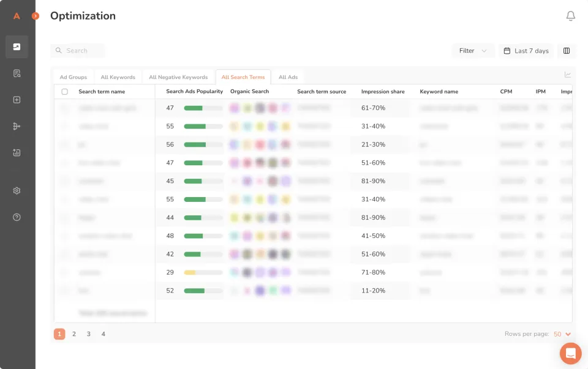Go to page 3
The height and width of the screenshot is (369, 588).
click(x=88, y=334)
